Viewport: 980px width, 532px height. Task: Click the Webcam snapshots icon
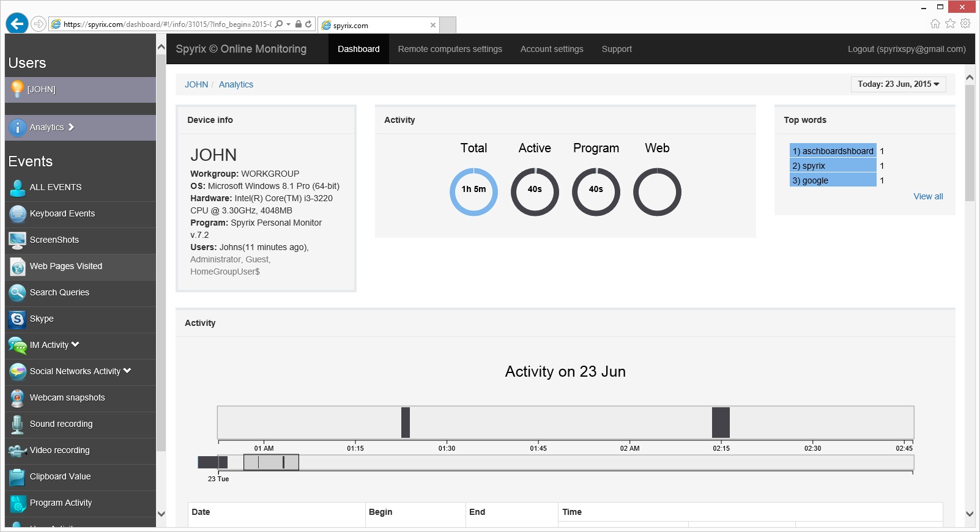(x=17, y=397)
